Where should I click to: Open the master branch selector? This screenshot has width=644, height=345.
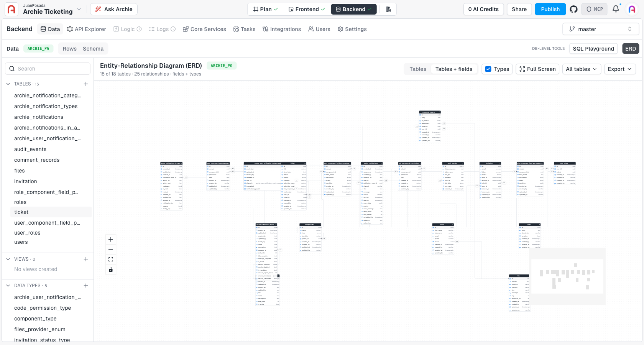[601, 29]
